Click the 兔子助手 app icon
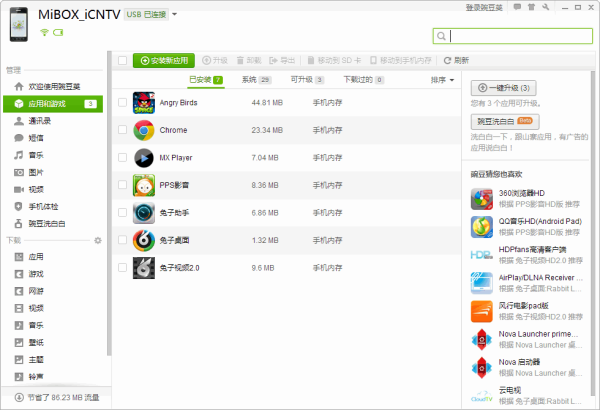 coord(144,213)
